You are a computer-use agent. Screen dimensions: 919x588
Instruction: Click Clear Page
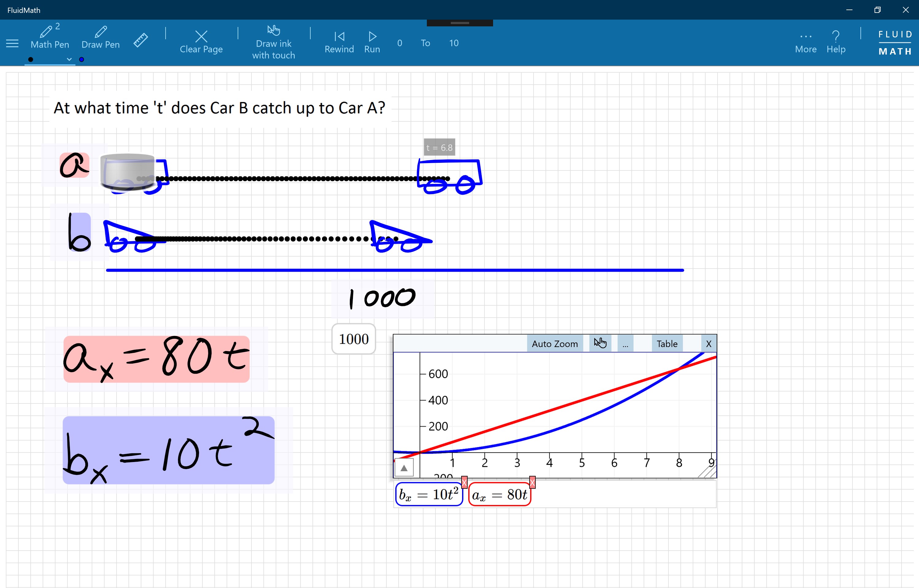201,42
